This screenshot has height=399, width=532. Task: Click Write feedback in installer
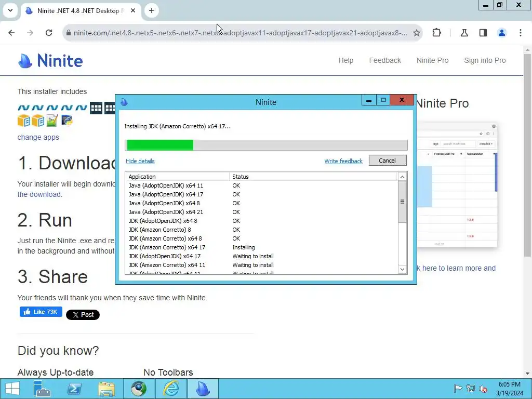tap(343, 161)
